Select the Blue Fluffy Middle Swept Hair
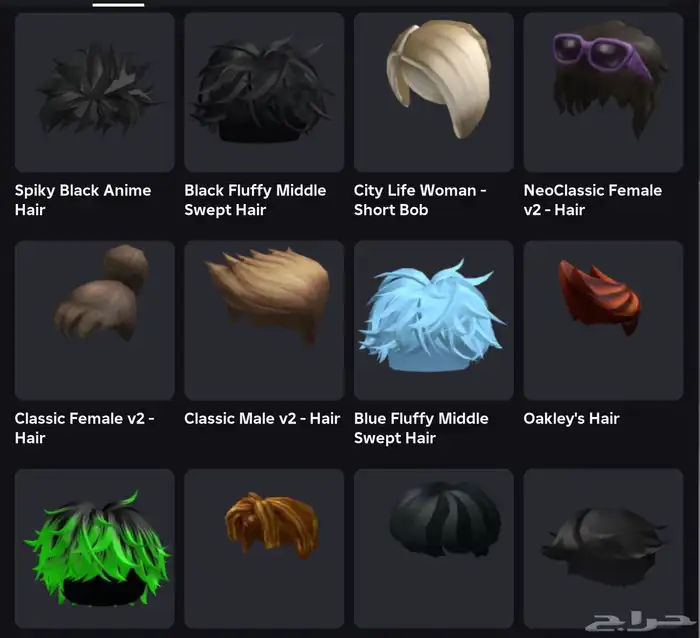The height and width of the screenshot is (638, 700). point(434,321)
